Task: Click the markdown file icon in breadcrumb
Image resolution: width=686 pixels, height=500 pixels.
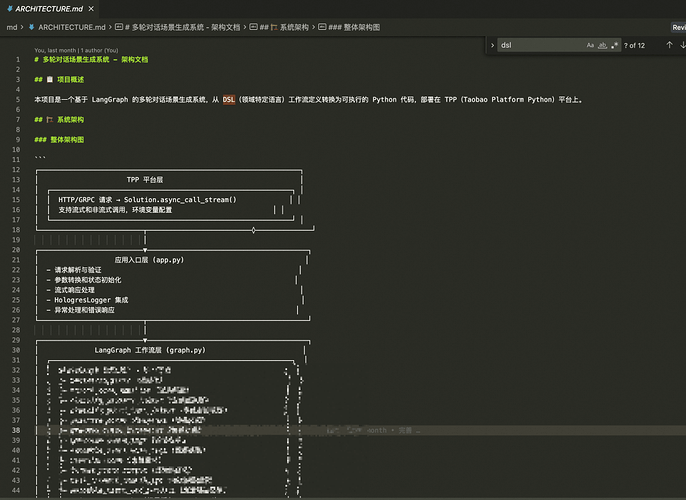Action: 31,27
